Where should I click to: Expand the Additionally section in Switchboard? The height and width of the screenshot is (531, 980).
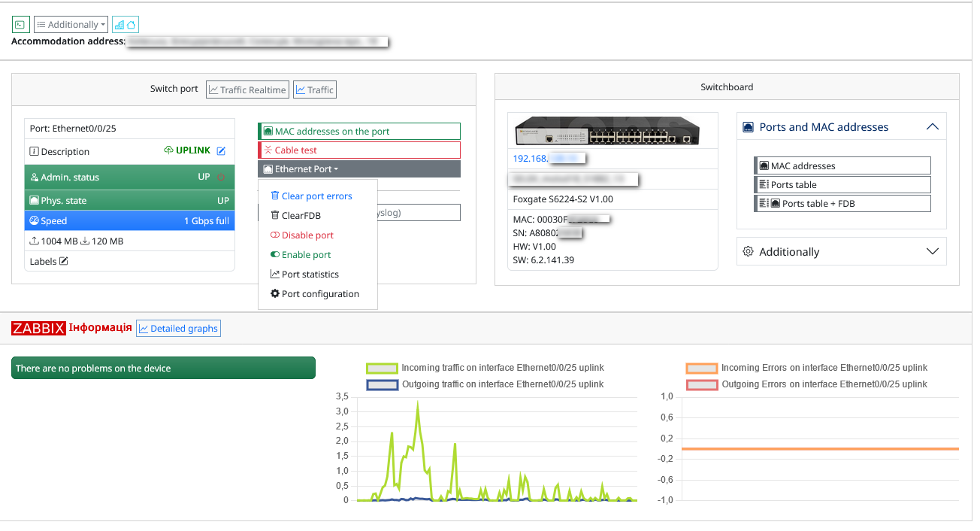click(x=933, y=252)
